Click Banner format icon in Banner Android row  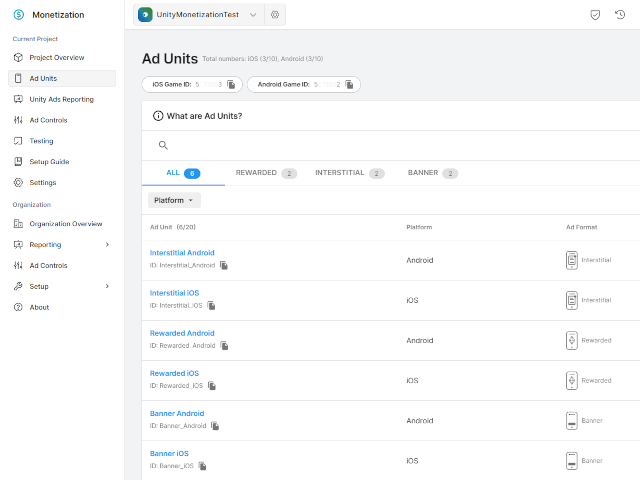[572, 420]
